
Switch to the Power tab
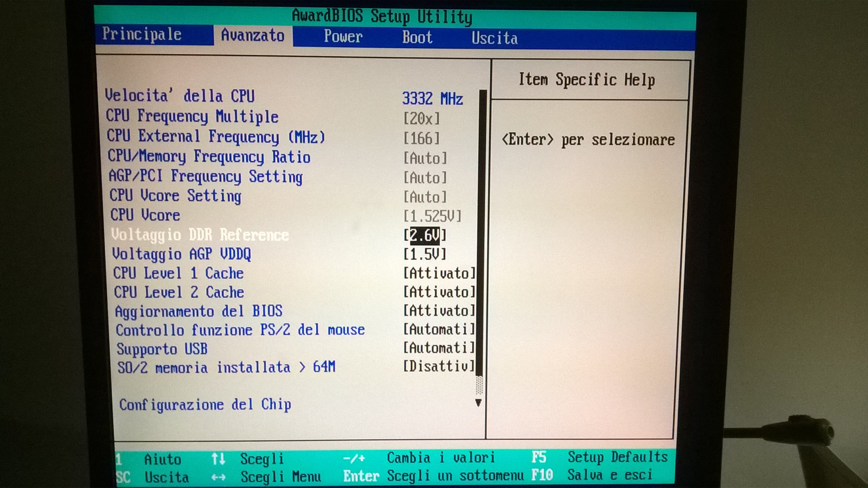[x=343, y=37]
